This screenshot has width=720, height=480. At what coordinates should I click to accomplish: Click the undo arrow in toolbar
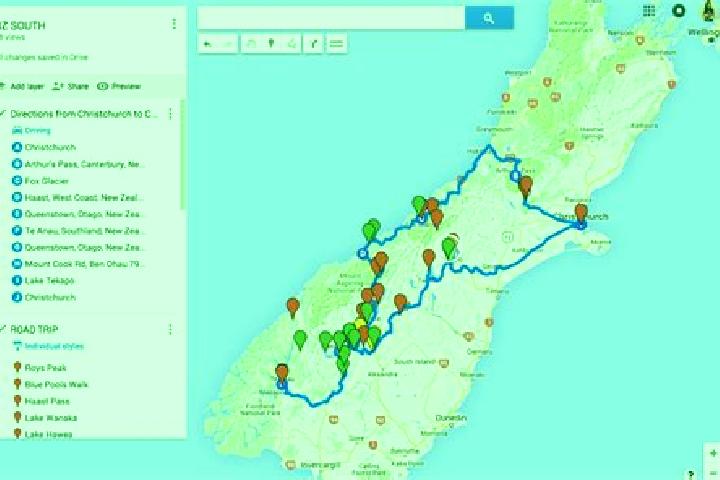coord(208,44)
